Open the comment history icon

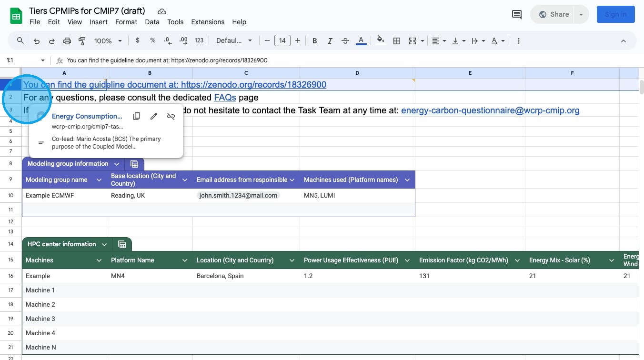click(516, 14)
